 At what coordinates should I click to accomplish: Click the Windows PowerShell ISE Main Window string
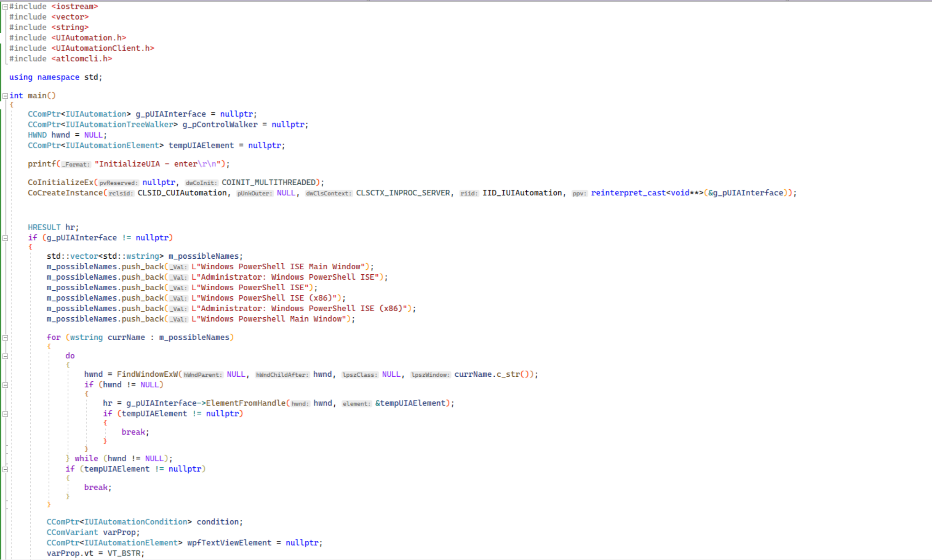(283, 266)
